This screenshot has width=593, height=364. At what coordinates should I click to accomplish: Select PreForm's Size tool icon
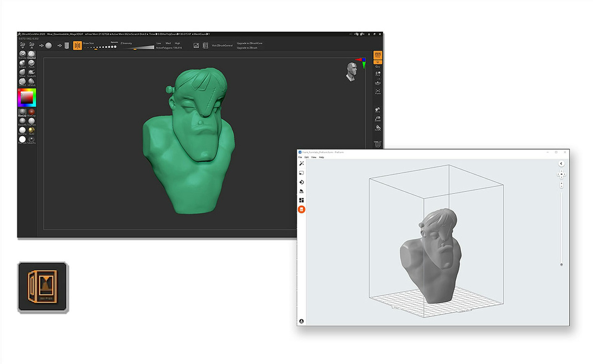coord(301,173)
